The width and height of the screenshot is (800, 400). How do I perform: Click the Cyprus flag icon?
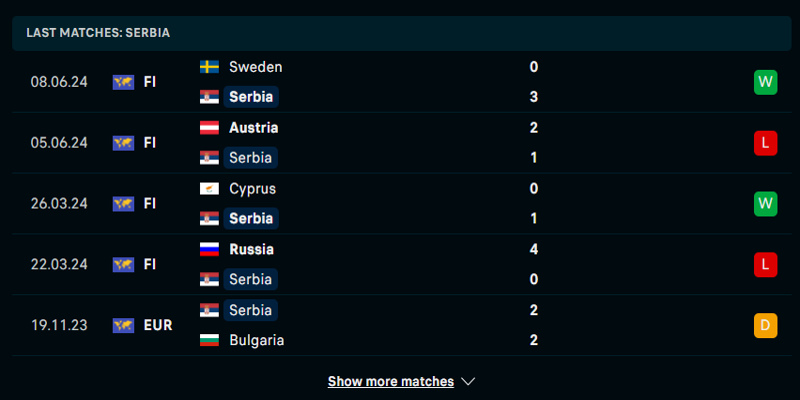pos(210,189)
